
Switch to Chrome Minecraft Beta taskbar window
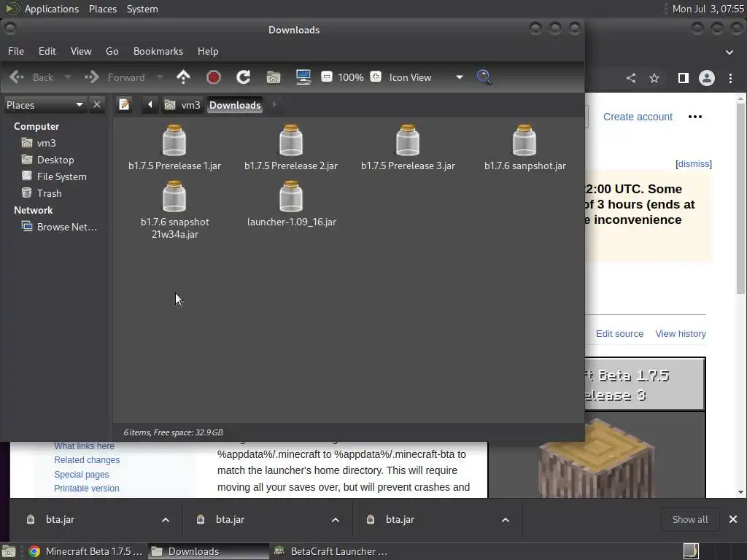(86, 551)
